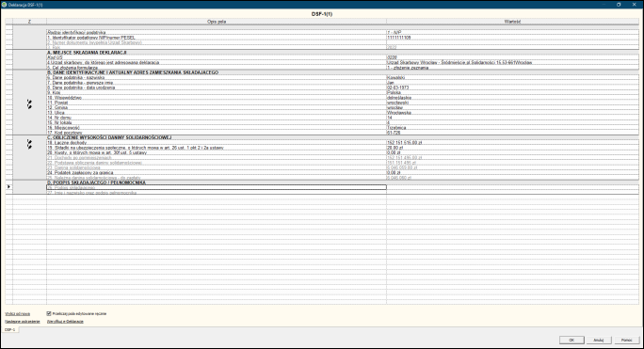Click the '17. Kod pocztowy' row label
Screen dimensions: 644x349
[65, 133]
